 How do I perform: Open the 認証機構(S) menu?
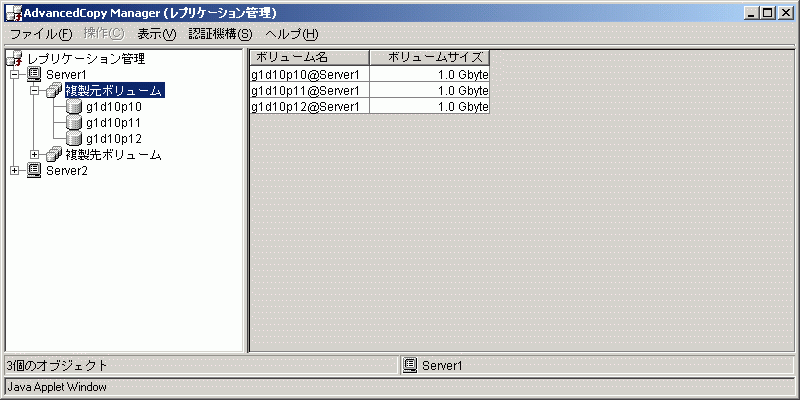[220, 34]
